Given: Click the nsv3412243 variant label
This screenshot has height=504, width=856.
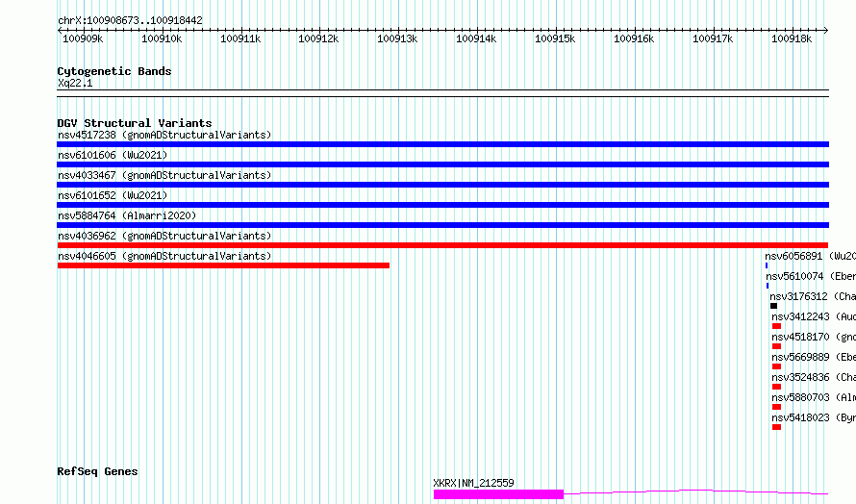Looking at the screenshot, I should (x=800, y=316).
